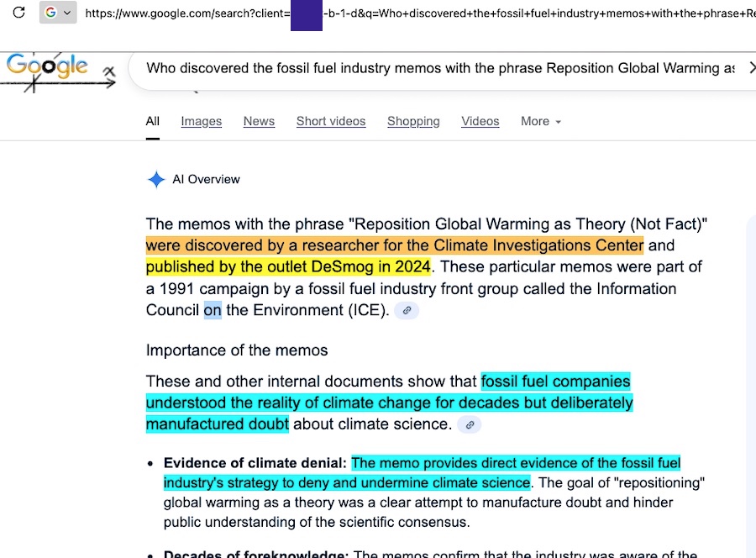Open source link icon after "about climate science"
This screenshot has width=756, height=558.
point(470,424)
